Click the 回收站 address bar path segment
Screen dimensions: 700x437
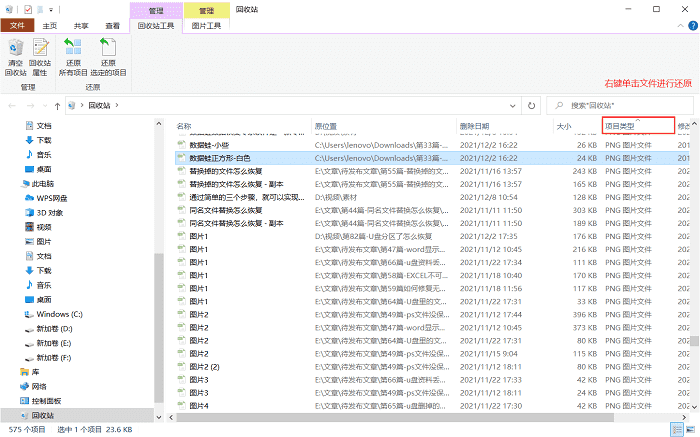99,105
